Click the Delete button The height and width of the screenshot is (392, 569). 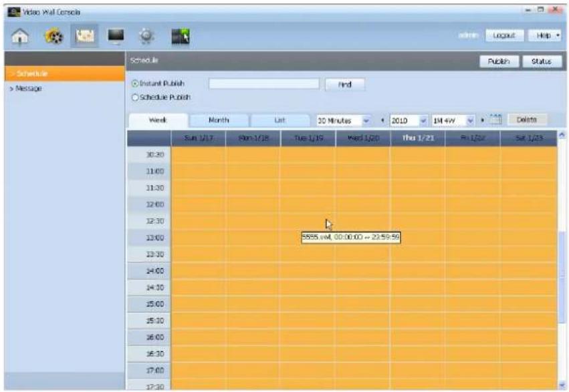pyautogui.click(x=527, y=120)
